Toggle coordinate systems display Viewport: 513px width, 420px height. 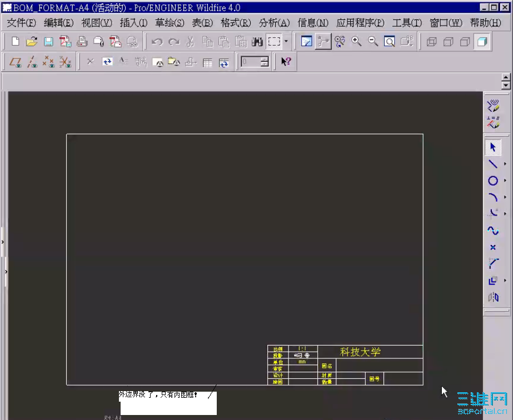[x=66, y=62]
